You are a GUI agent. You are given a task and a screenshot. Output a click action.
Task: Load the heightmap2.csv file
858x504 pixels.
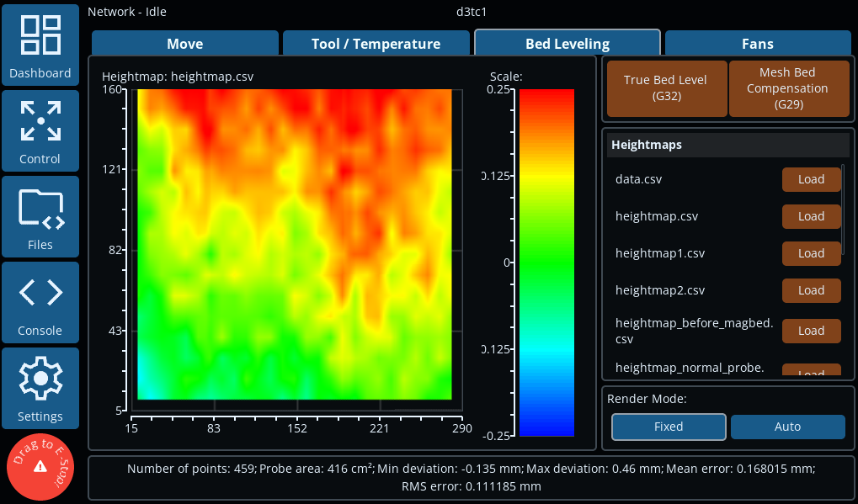click(811, 290)
